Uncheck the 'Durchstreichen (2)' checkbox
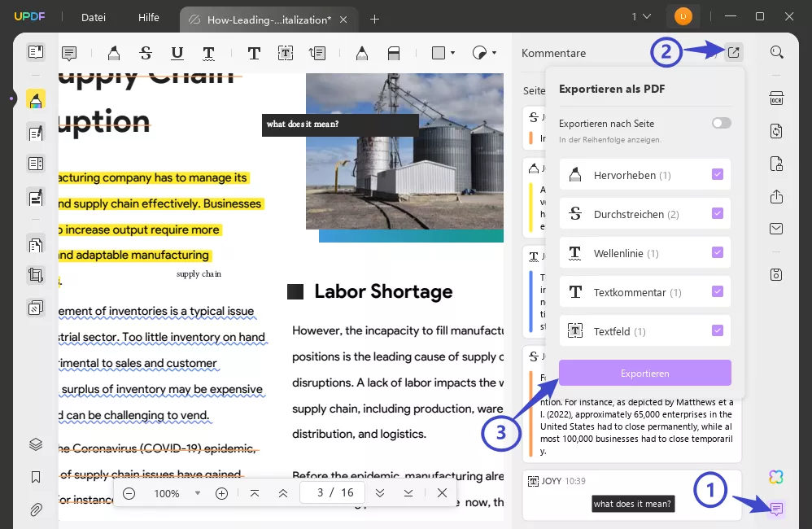This screenshot has width=812, height=529. pos(717,213)
